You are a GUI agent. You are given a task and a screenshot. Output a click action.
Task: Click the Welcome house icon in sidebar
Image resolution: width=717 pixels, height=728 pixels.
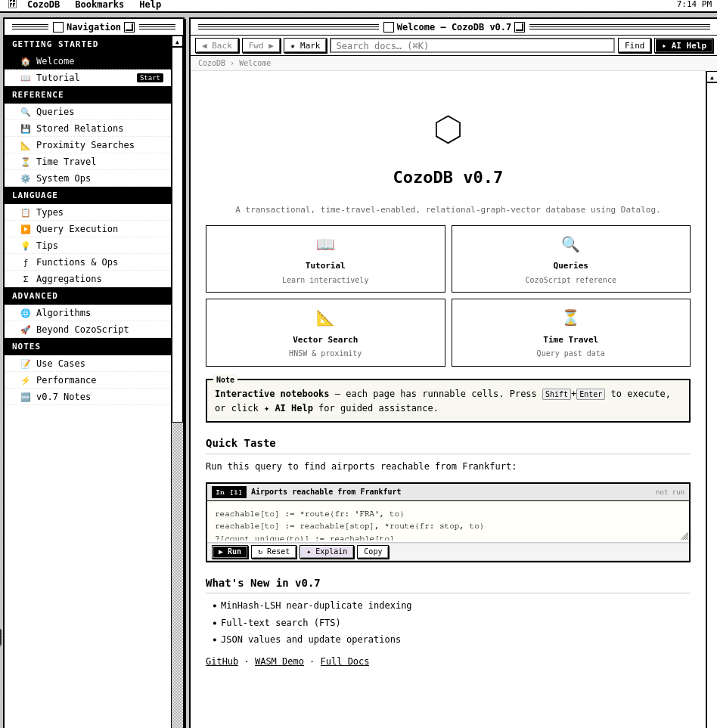coord(26,61)
